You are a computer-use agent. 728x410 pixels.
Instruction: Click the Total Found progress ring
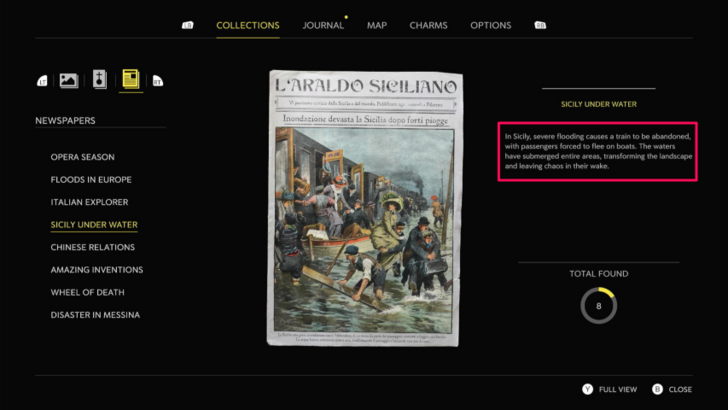click(598, 306)
